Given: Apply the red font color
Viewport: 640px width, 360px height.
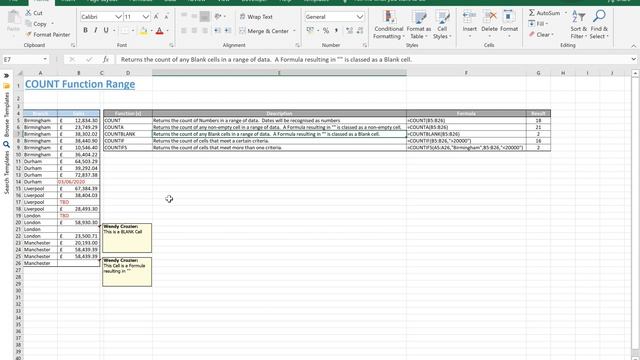Looking at the screenshot, I should tap(160, 31).
